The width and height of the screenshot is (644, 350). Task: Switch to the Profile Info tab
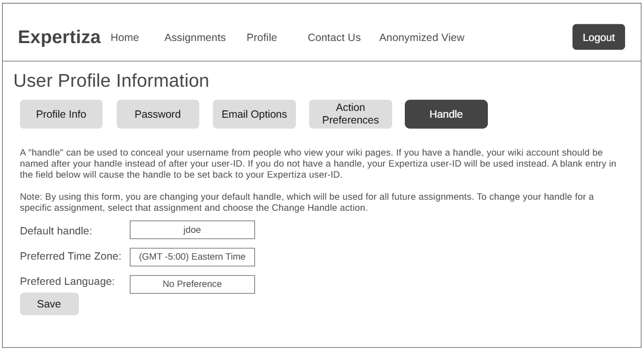tap(61, 114)
